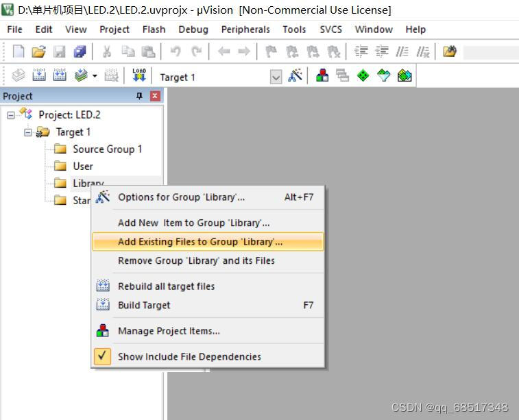The width and height of the screenshot is (519, 420).
Task: Choose Remove Group 'Library' and its Files
Action: [x=208, y=260]
